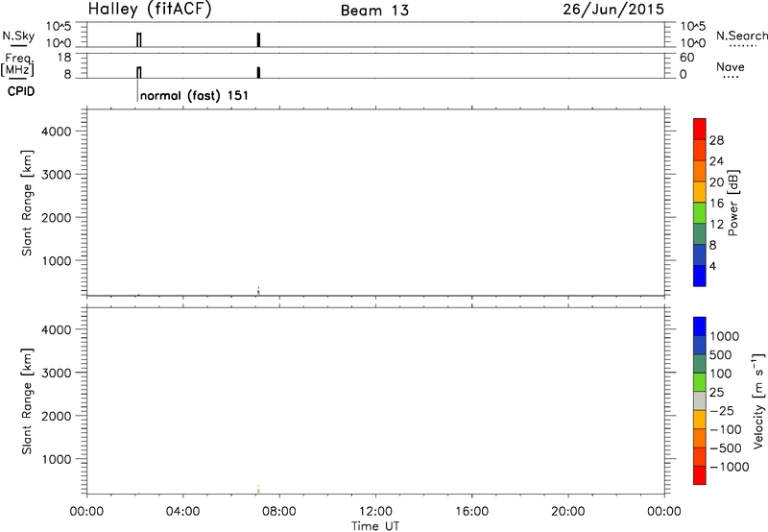The width and height of the screenshot is (768, 532).
Task: Click the "Power [dB]" colorbar title
Action: [733, 203]
